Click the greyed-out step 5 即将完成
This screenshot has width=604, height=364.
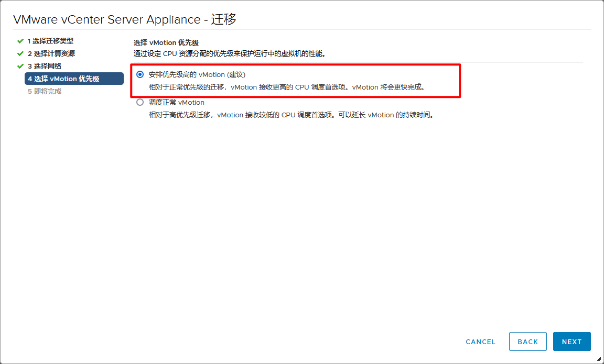point(45,92)
